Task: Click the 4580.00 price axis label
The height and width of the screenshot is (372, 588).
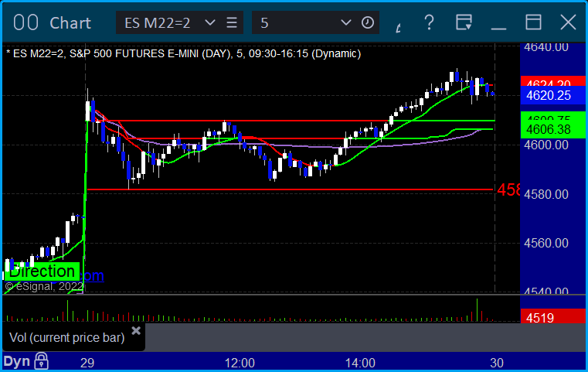Action: pyautogui.click(x=546, y=194)
